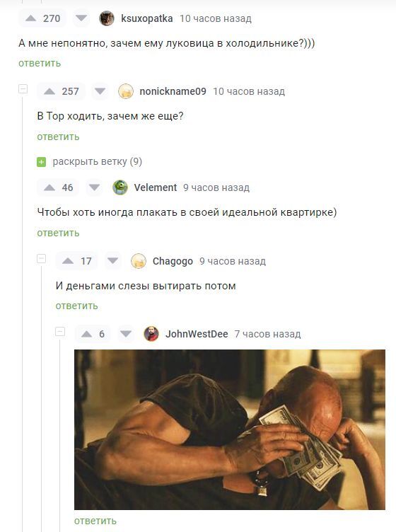Open ksuxopatka's profile avatar

click(x=107, y=18)
